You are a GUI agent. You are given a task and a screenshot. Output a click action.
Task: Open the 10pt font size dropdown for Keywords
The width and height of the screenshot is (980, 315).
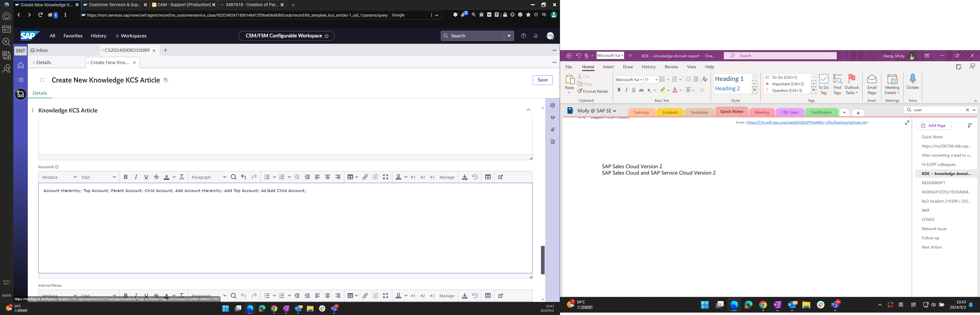click(98, 177)
